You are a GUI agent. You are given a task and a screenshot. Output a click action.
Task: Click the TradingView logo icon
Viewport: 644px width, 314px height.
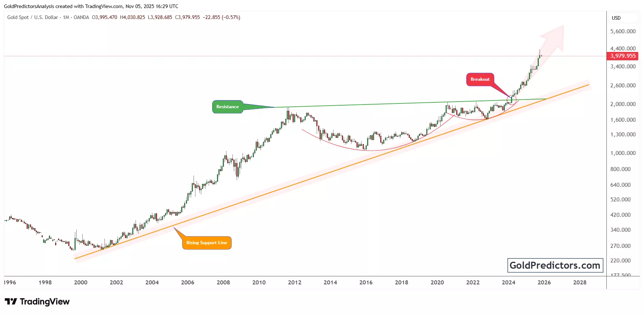pos(11,302)
